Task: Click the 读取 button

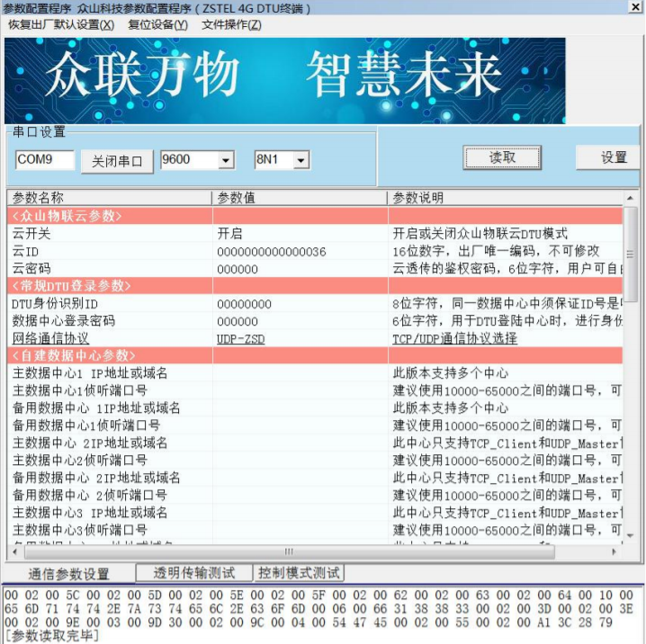Action: click(502, 157)
